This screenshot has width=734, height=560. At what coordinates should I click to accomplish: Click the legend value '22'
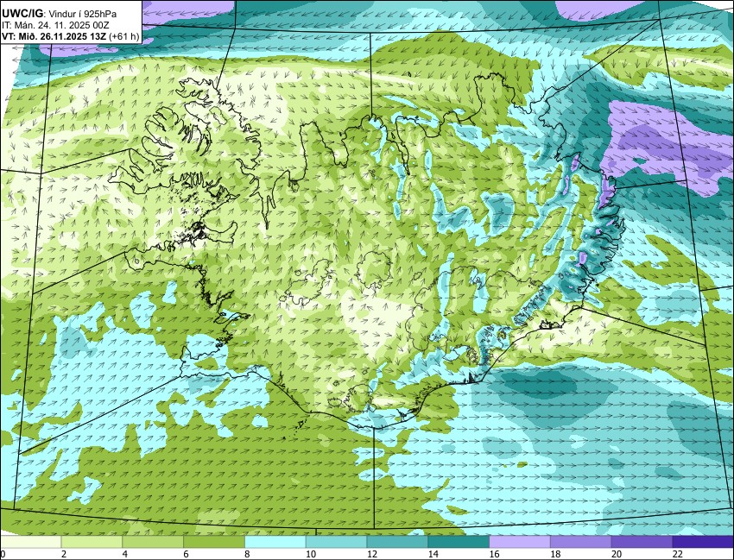(677, 554)
